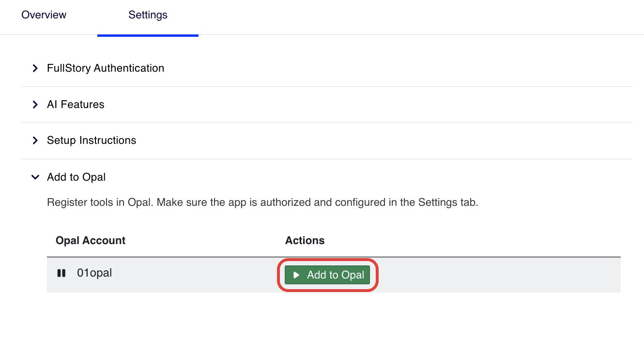
Task: Click the blue underline beneath the Settings tab
Action: (x=148, y=35)
